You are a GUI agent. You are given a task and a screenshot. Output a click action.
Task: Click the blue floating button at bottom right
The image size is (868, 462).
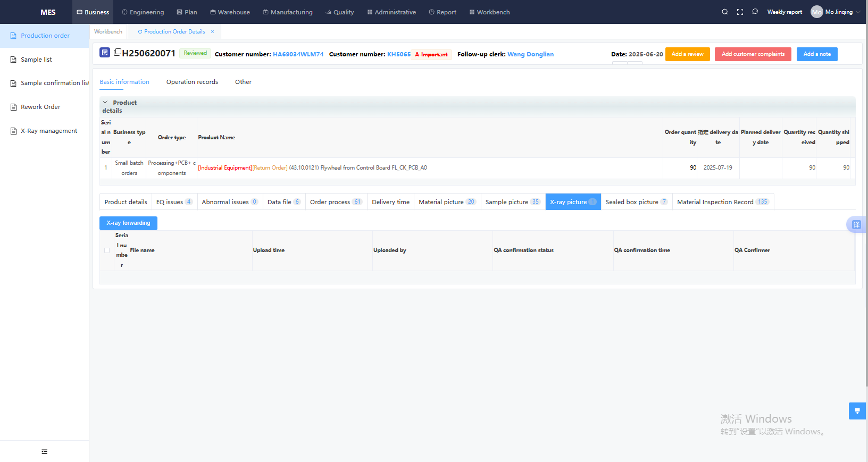click(857, 411)
